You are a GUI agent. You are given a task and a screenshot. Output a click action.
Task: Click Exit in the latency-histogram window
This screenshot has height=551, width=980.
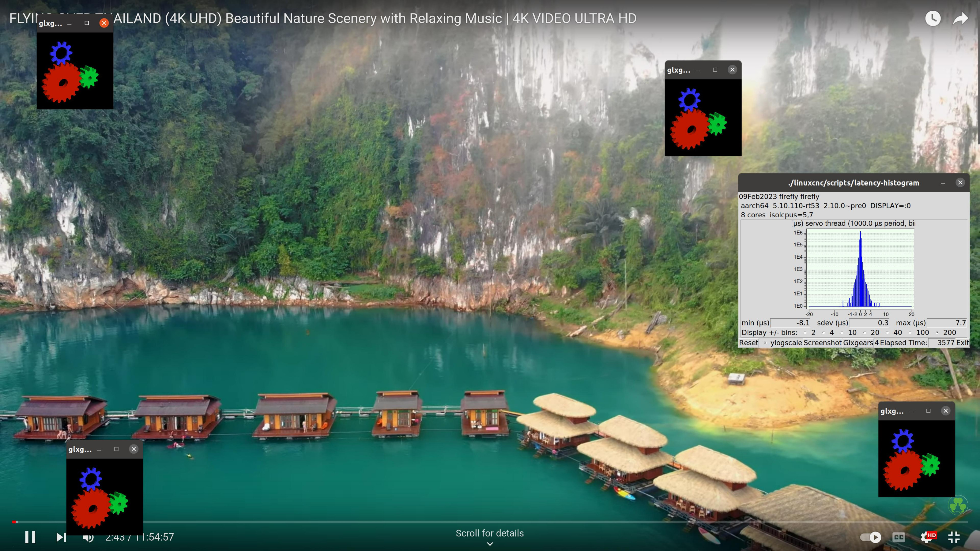point(963,343)
